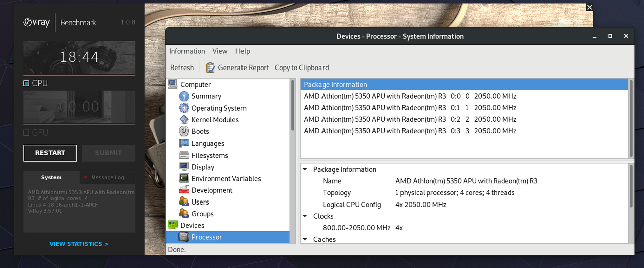644x268 pixels.
Task: Click the Processor chip icon
Action: [184, 237]
